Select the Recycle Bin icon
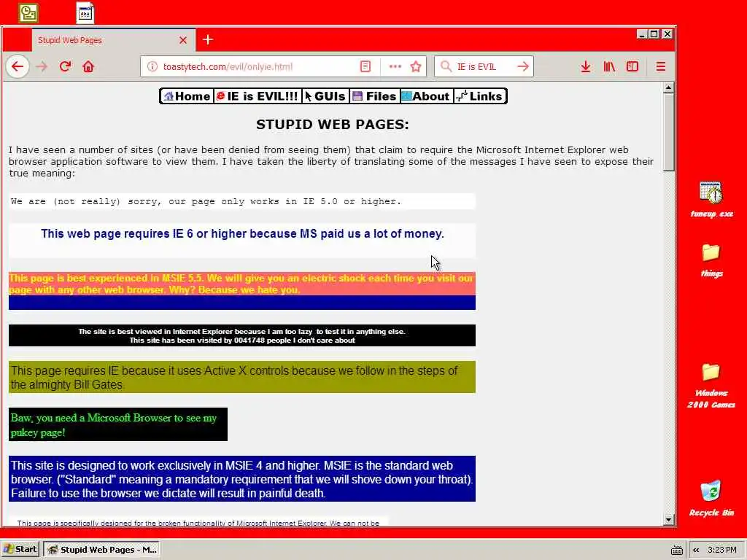The width and height of the screenshot is (747, 560). [x=711, y=499]
